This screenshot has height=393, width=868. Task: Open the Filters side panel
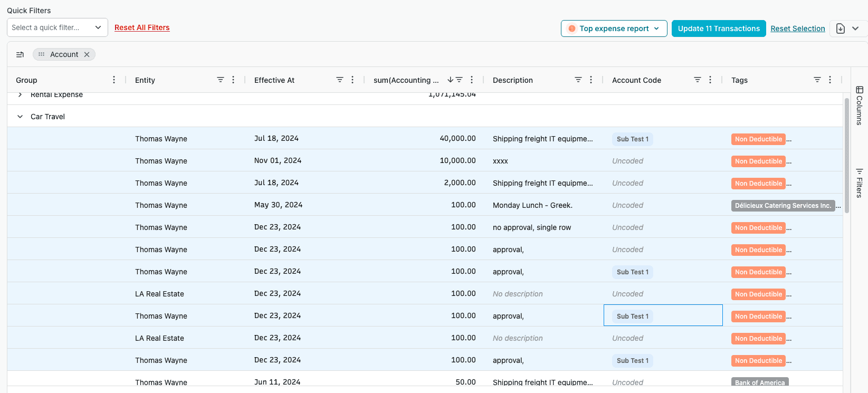click(860, 183)
